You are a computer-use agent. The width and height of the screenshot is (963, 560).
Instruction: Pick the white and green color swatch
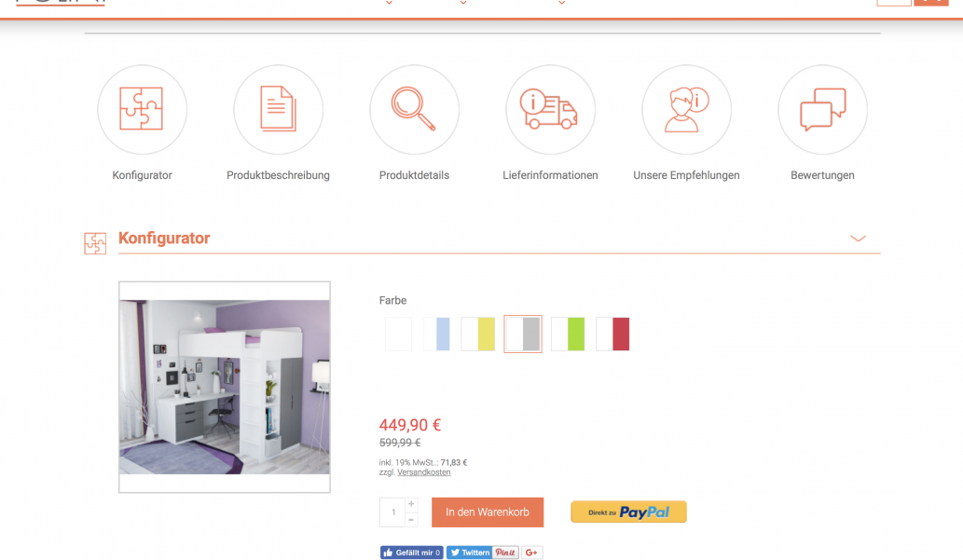coord(568,334)
